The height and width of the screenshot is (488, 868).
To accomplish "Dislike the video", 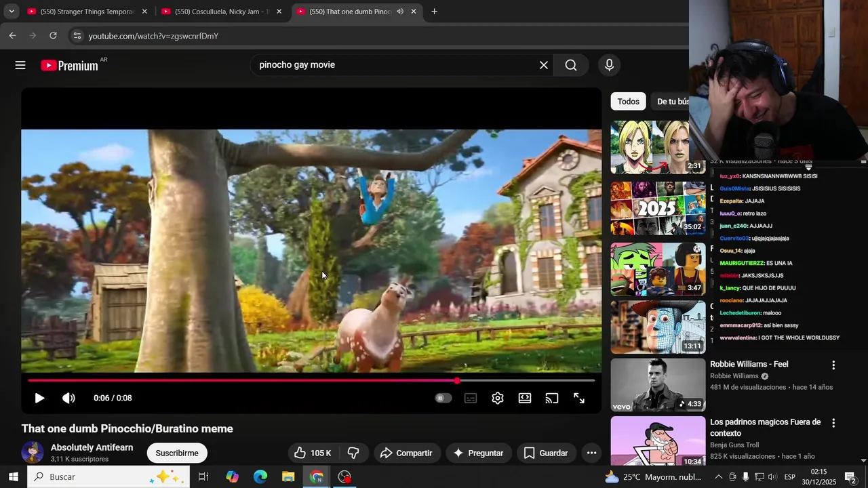I will pyautogui.click(x=353, y=453).
